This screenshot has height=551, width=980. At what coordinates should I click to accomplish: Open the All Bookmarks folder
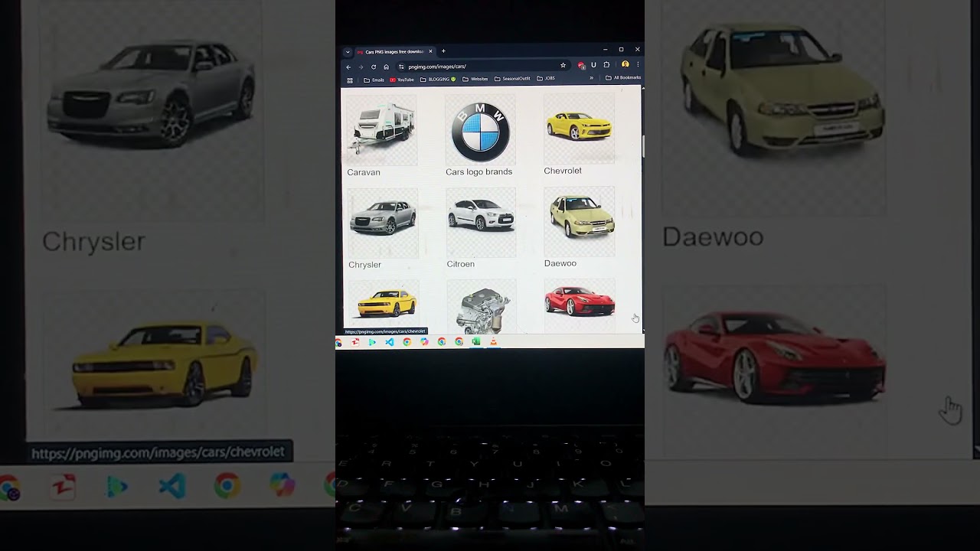point(623,77)
